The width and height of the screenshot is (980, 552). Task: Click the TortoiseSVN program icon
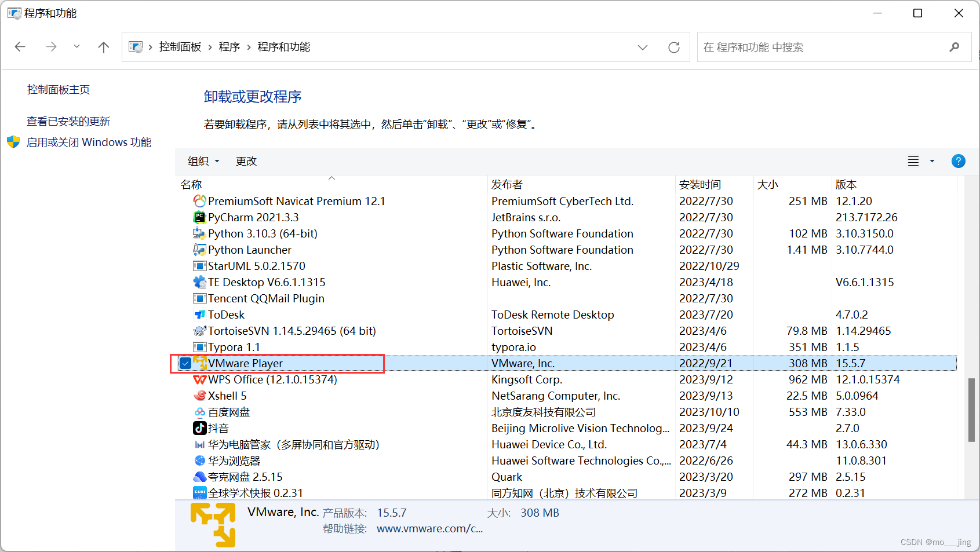click(199, 331)
